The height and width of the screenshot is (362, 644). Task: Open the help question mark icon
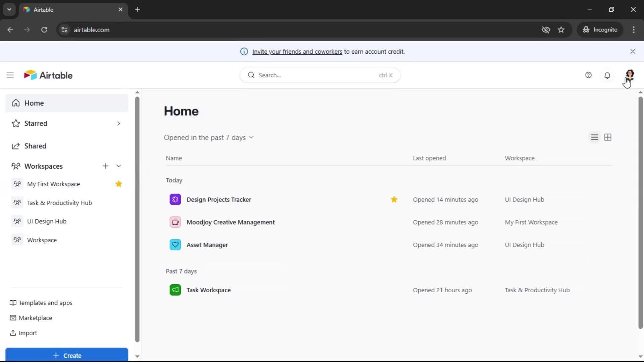pos(588,75)
